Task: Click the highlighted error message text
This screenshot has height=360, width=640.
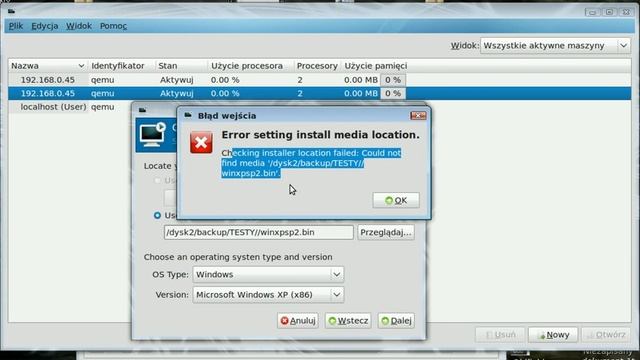Action: [x=311, y=163]
